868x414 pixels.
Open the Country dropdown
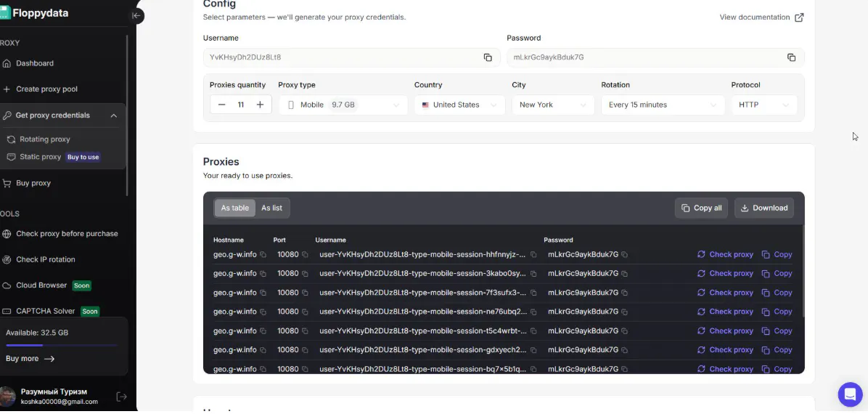(459, 105)
